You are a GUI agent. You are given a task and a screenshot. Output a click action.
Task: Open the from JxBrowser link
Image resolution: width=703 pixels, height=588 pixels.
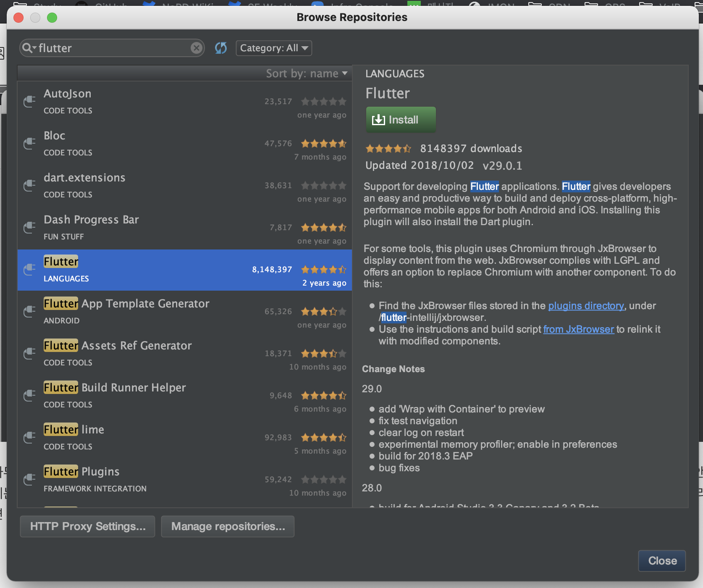(578, 329)
